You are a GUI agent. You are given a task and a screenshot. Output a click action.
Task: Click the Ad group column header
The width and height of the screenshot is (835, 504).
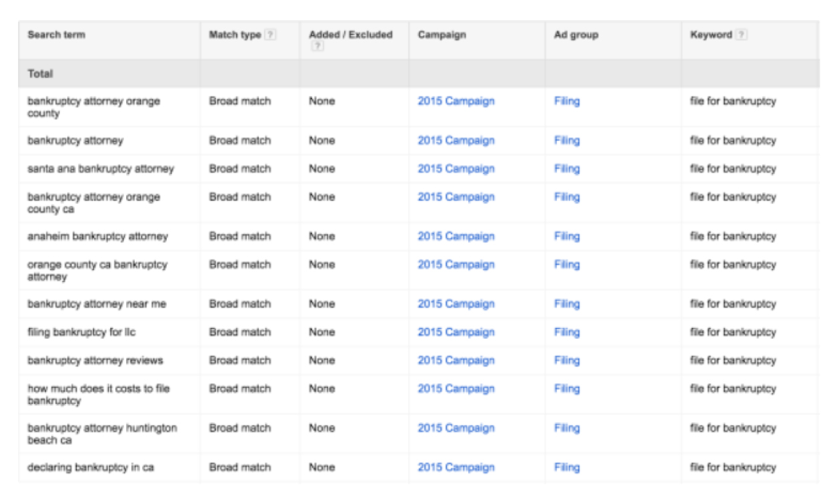point(576,35)
